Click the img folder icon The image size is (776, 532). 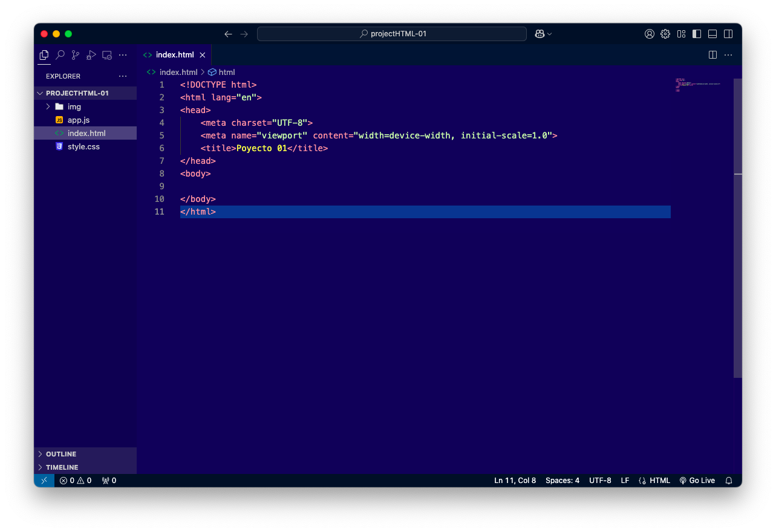click(59, 106)
